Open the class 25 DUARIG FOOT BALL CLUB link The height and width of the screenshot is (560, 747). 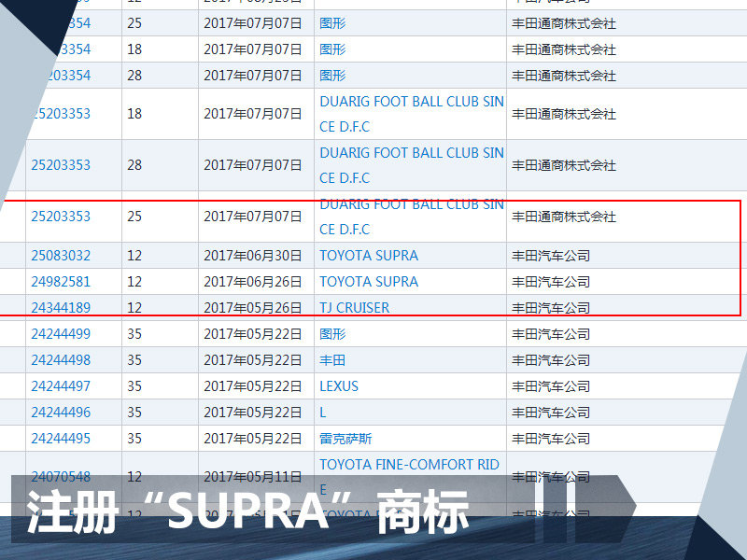click(412, 217)
